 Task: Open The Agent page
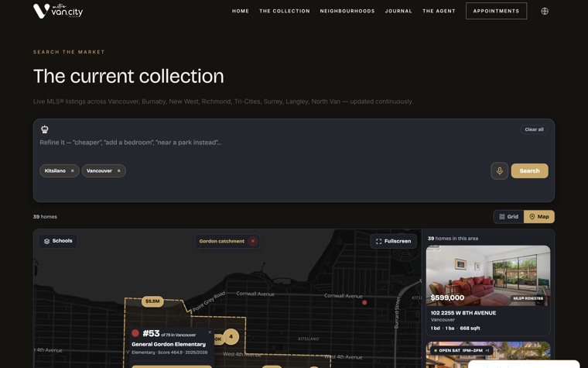[x=439, y=12]
